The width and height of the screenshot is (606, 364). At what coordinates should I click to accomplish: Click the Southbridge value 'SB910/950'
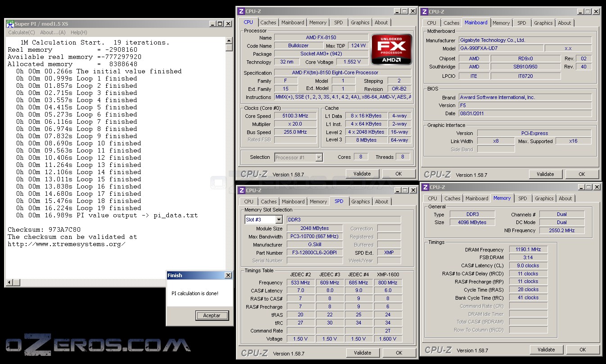[525, 67]
